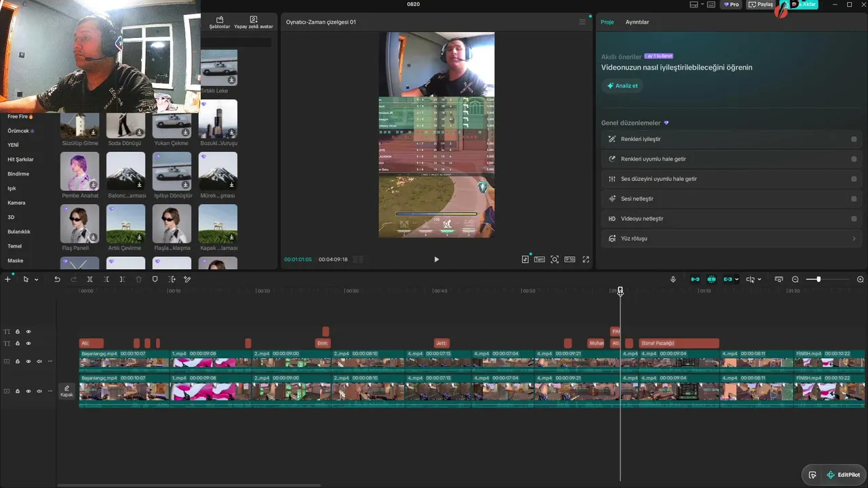The height and width of the screenshot is (488, 868).
Task: Enable the Videoyu netleştir checkbox
Action: pyautogui.click(x=854, y=219)
